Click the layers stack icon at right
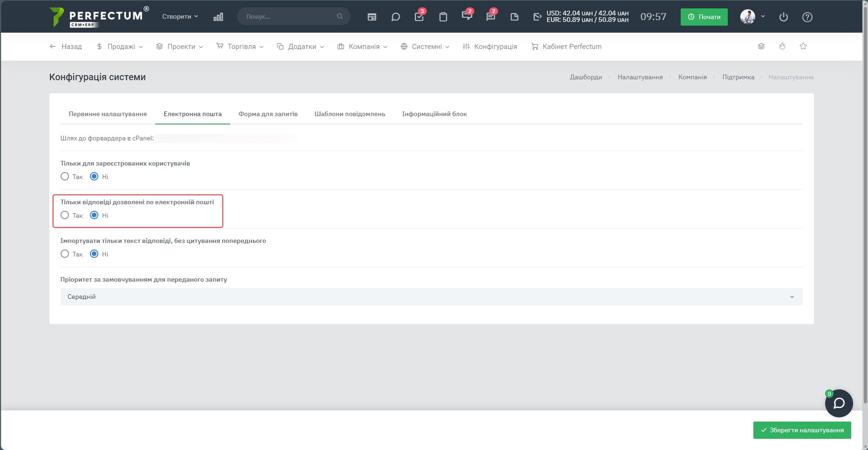This screenshot has width=868, height=450. (x=761, y=46)
